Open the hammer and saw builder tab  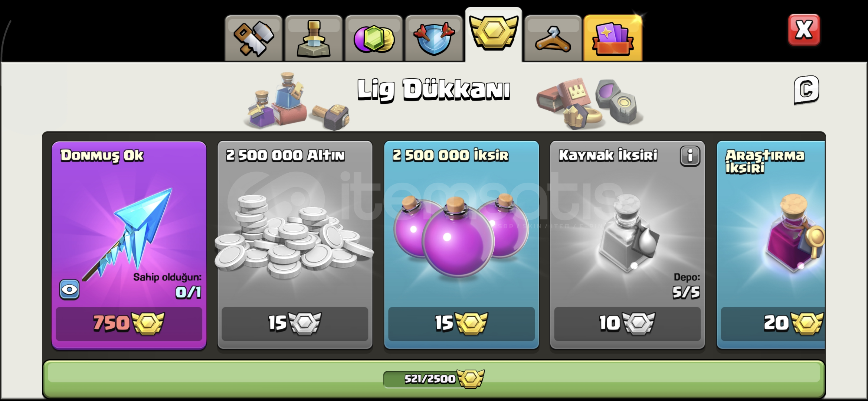(253, 39)
